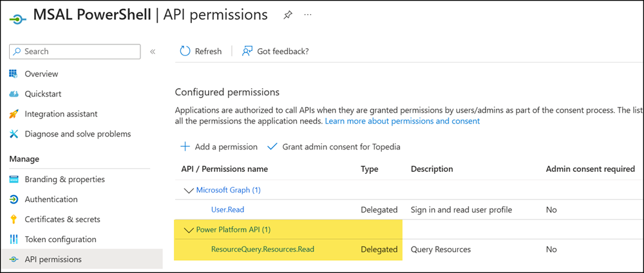644x273 pixels.
Task: Pin the API permissions blade
Action: click(x=288, y=15)
